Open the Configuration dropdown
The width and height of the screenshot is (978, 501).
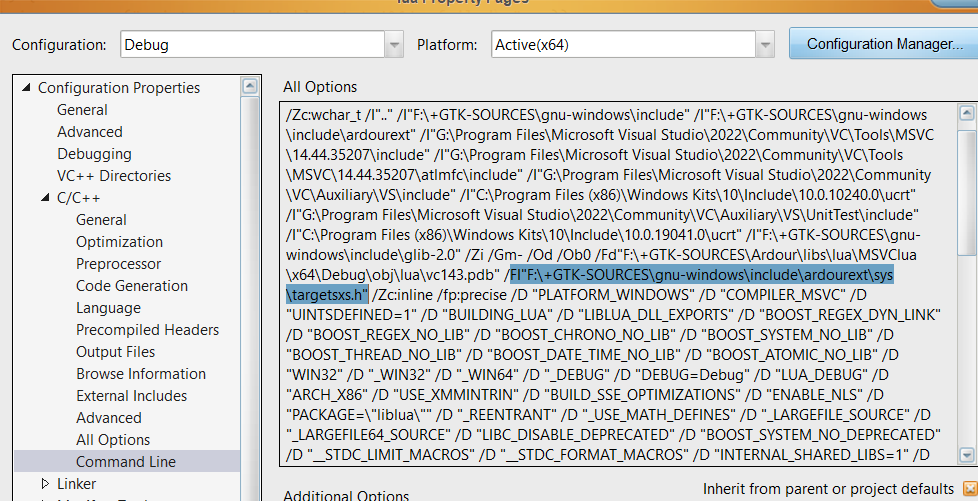pyautogui.click(x=393, y=45)
